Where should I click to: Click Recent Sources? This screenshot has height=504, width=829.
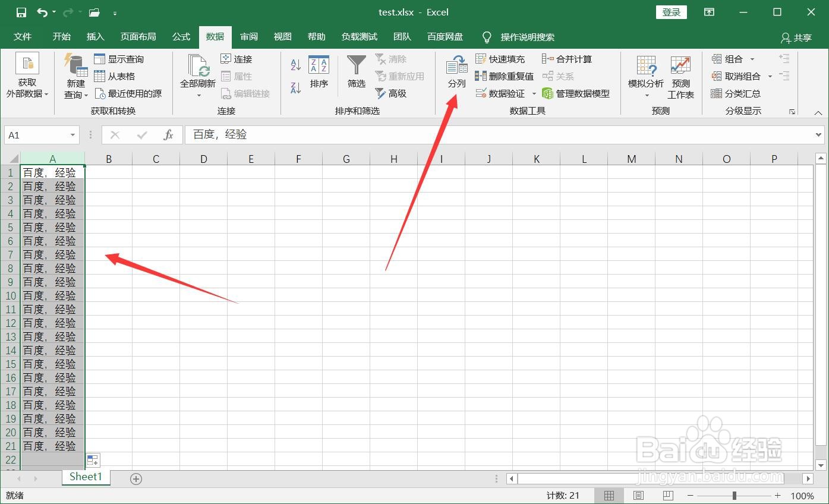128,93
